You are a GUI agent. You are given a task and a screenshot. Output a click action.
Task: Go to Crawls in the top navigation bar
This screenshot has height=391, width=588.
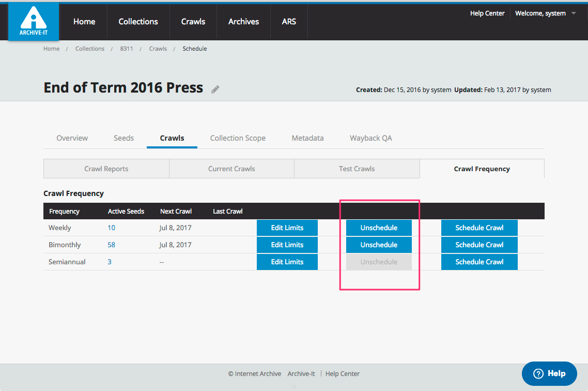pos(193,22)
